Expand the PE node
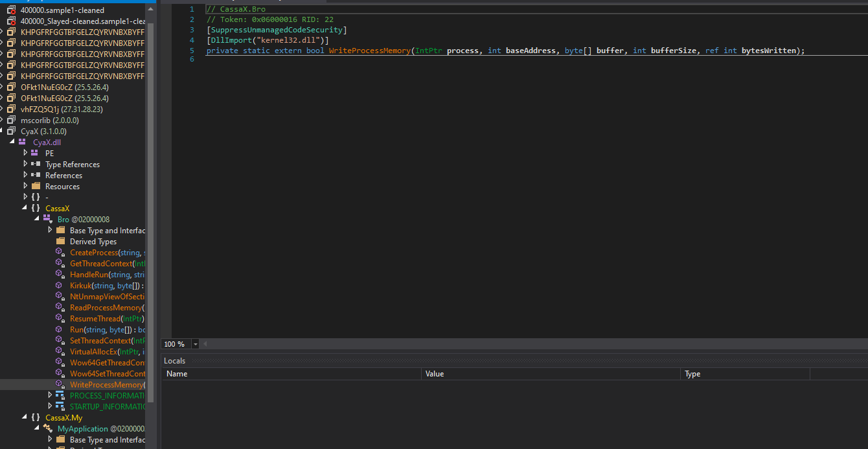This screenshot has height=449, width=868. 25,154
